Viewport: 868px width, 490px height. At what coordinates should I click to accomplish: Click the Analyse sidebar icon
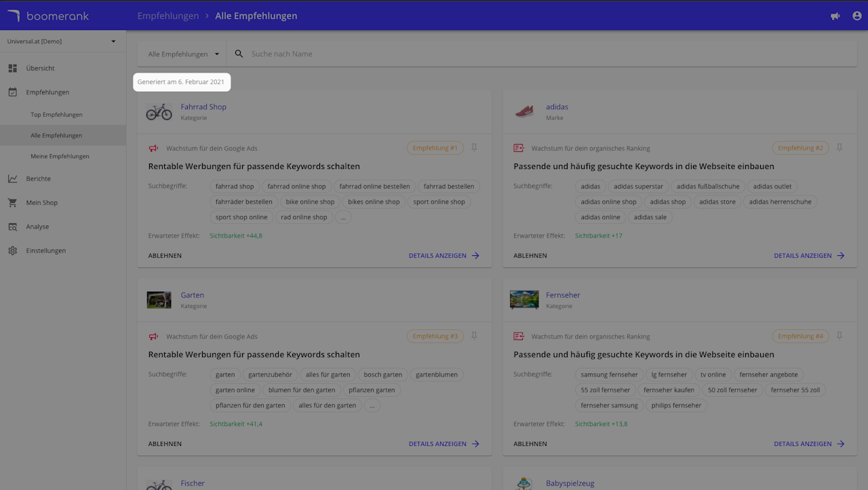12,227
